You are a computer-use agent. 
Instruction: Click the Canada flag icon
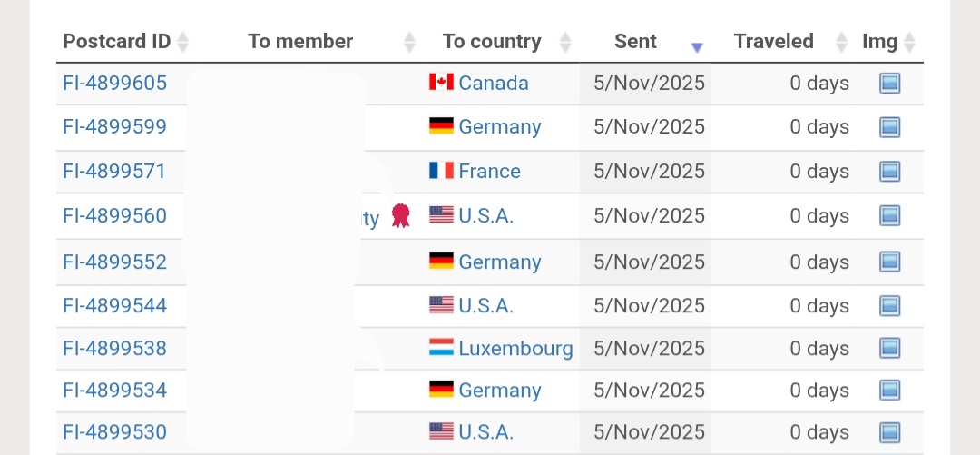pos(441,83)
